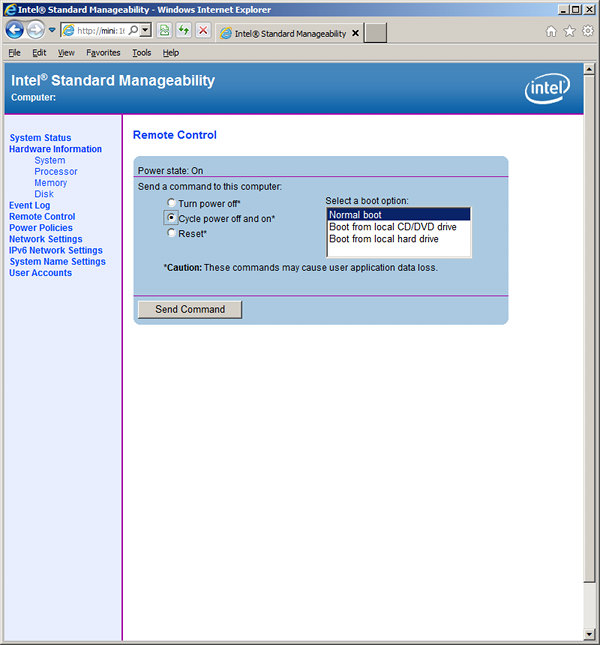Click the Send Command button
600x645 pixels.
[190, 309]
